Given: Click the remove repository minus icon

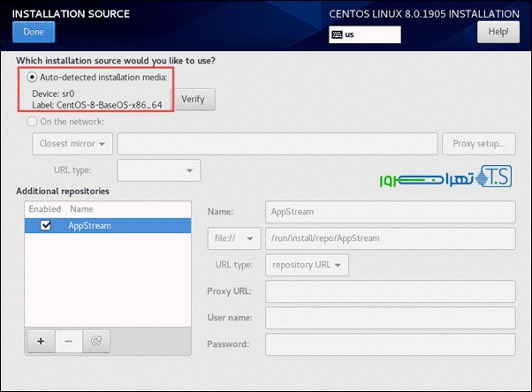Looking at the screenshot, I should [69, 341].
